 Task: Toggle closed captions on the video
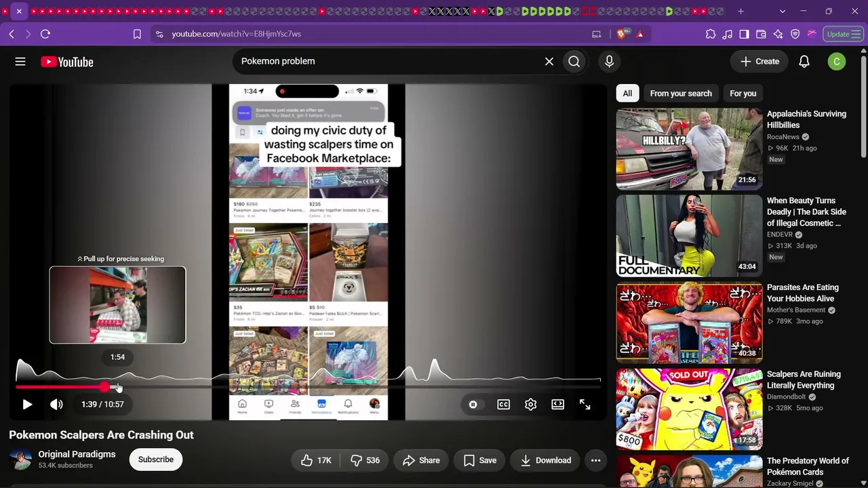[503, 405]
